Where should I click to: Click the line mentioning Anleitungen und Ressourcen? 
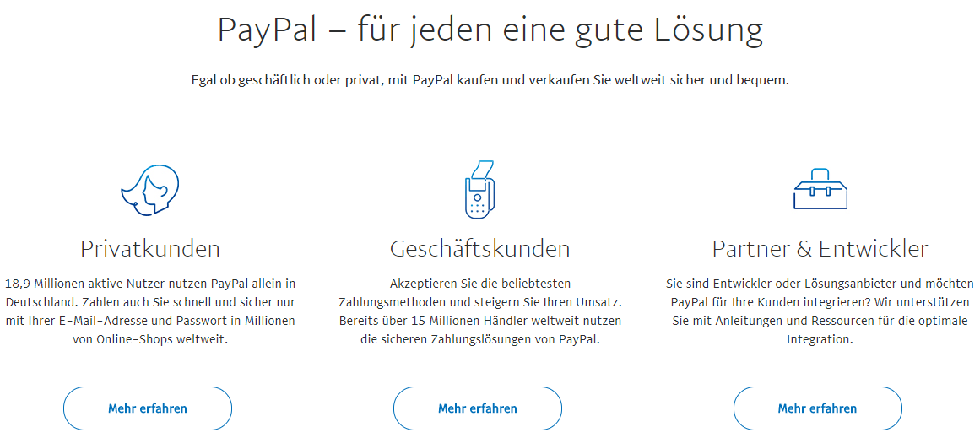[820, 321]
